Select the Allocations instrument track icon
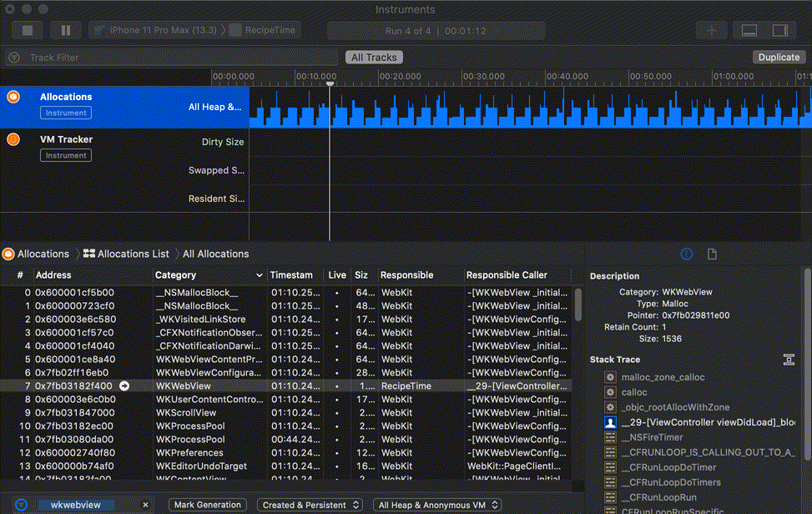812x514 pixels. click(13, 97)
